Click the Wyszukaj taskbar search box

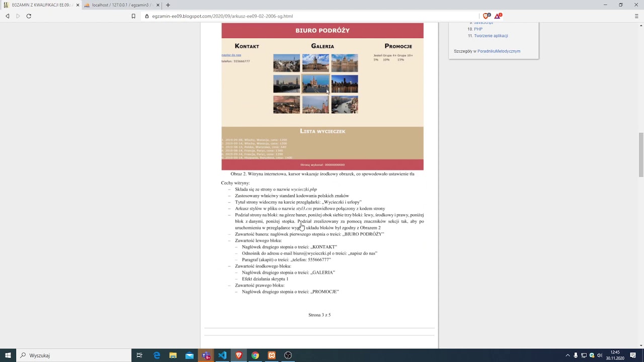click(73, 355)
